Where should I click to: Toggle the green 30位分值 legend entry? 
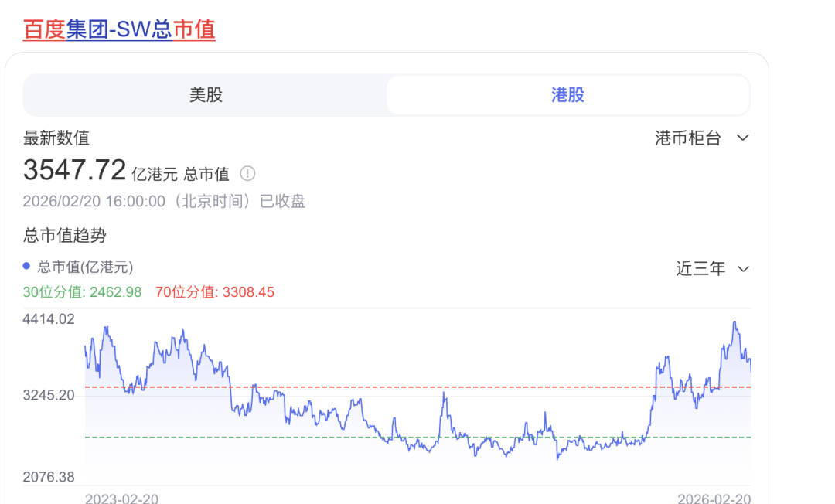click(x=82, y=292)
